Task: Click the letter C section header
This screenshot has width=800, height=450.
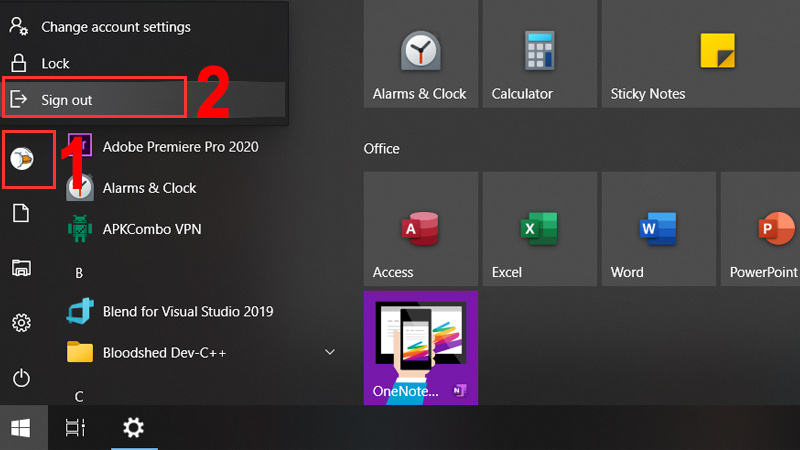Action: point(79,396)
